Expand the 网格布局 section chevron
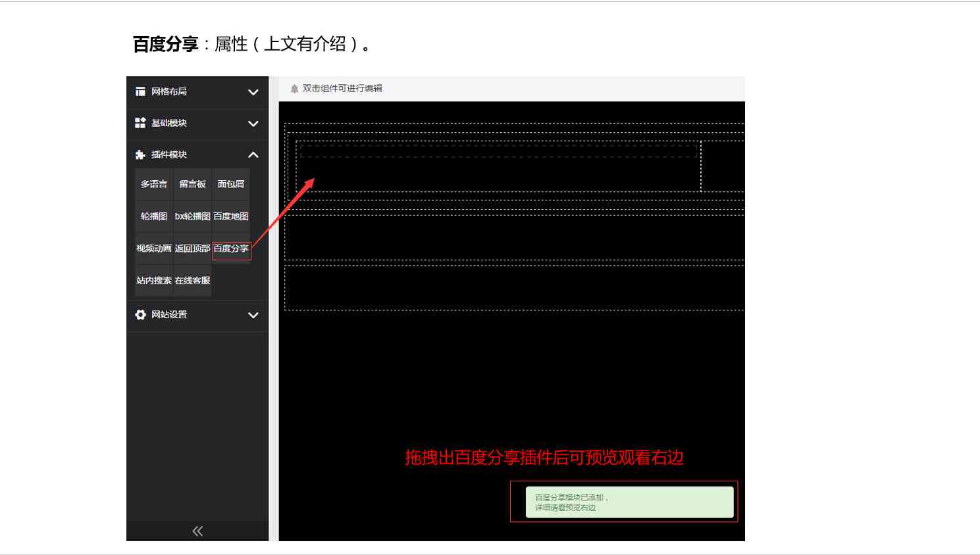The width and height of the screenshot is (980, 555). pos(253,92)
